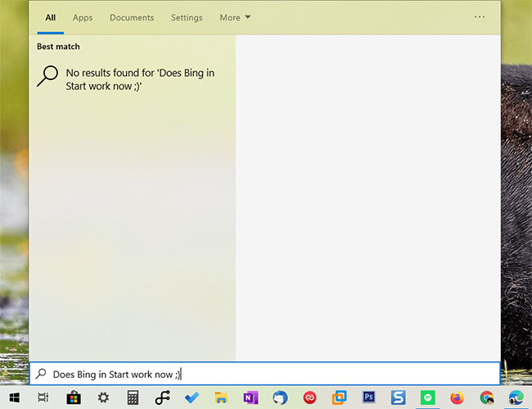This screenshot has width=532, height=409.
Task: Launch Photoshop from the taskbar
Action: coord(369,397)
